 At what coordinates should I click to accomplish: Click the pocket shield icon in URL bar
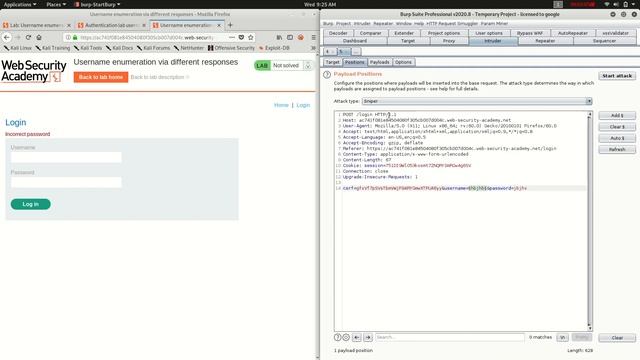[241, 37]
